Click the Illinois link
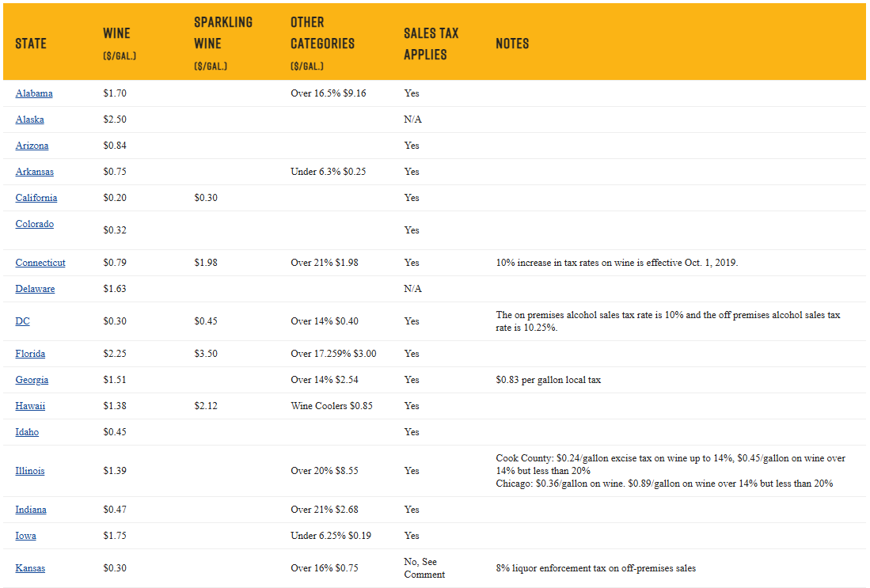The height and width of the screenshot is (588, 870). point(30,471)
